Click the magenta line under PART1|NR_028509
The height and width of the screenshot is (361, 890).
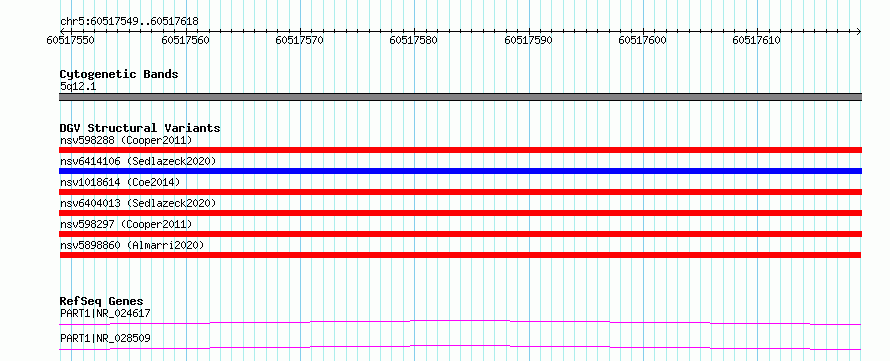pyautogui.click(x=460, y=347)
